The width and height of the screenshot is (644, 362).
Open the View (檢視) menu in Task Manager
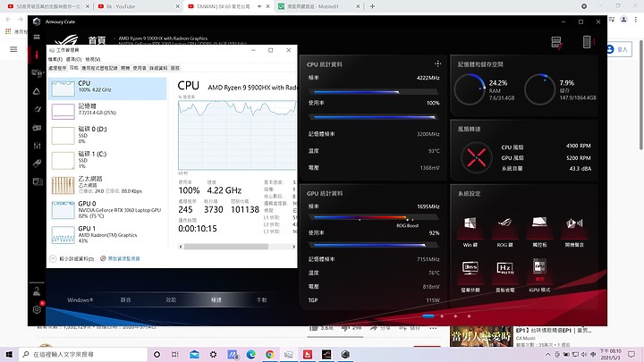[93, 60]
